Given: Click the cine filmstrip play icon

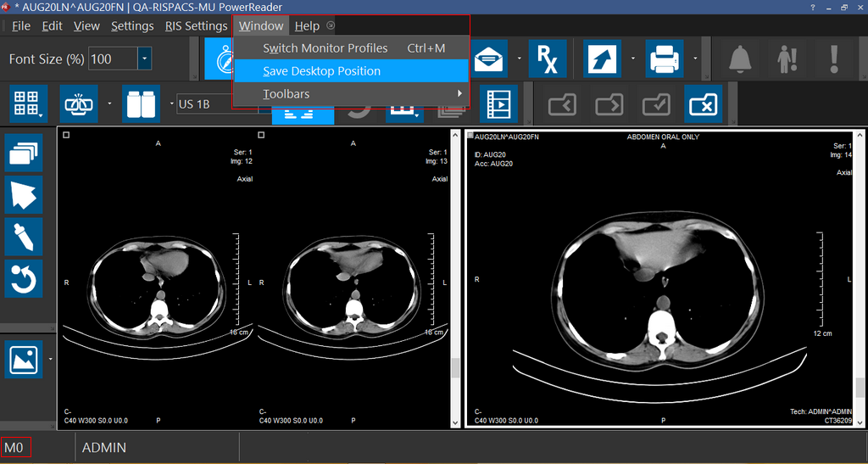Looking at the screenshot, I should 498,104.
